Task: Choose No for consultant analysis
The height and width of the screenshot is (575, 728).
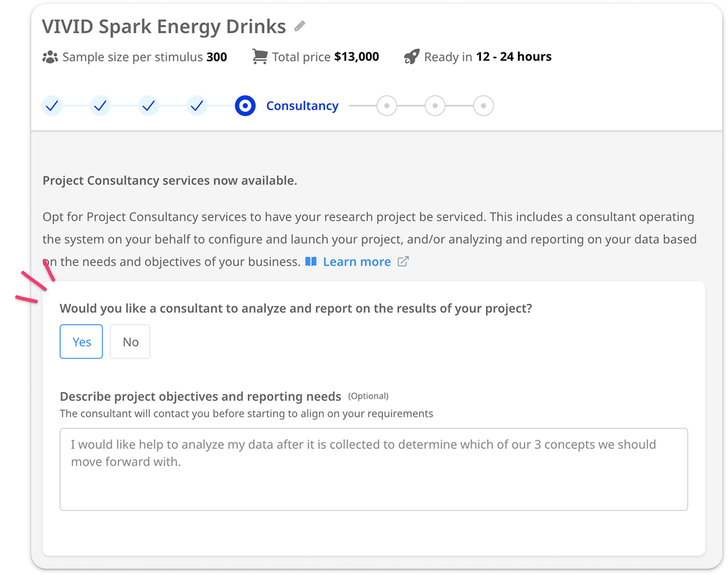Action: (x=130, y=342)
